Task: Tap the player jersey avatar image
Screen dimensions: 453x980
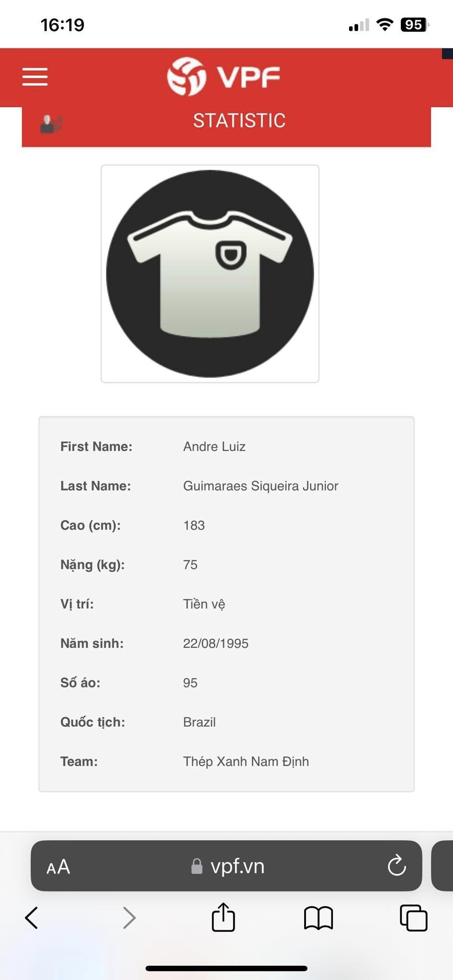Action: tap(210, 274)
